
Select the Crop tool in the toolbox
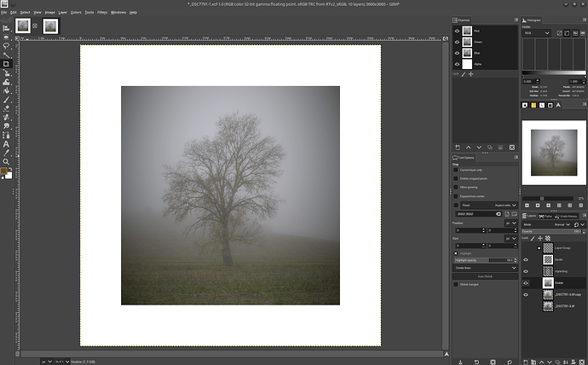6,64
